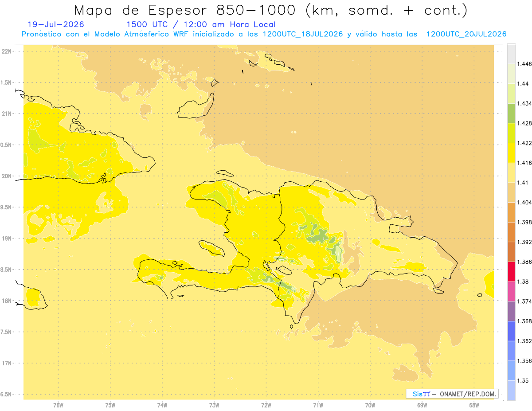Image resolution: width=532 pixels, height=411 pixels.
Task: Click the '76W' longitude label
Action: 58,405
